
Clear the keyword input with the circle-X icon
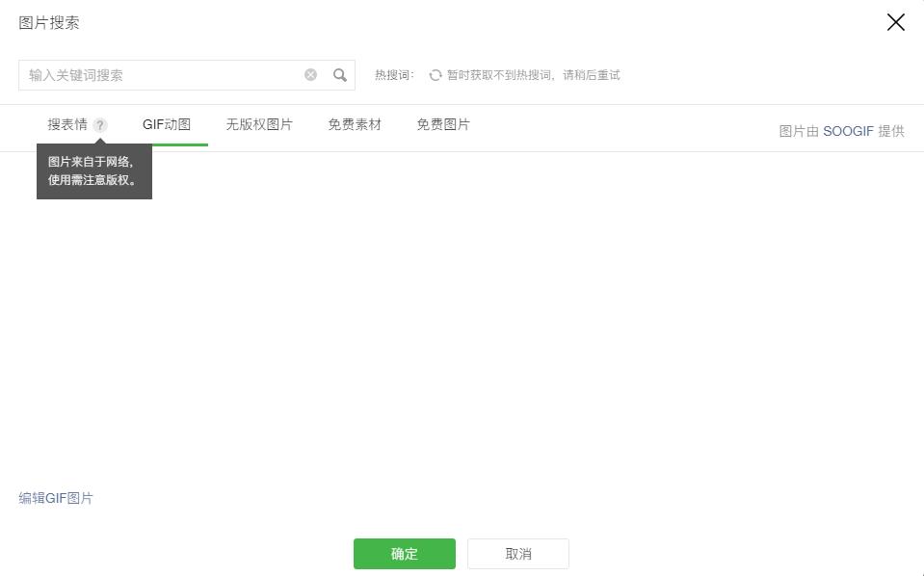point(310,74)
